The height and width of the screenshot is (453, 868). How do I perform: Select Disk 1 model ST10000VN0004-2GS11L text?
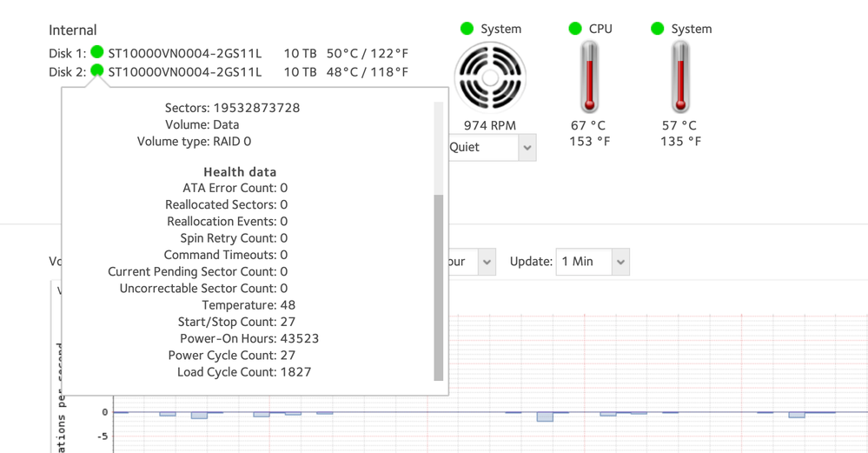pos(185,54)
